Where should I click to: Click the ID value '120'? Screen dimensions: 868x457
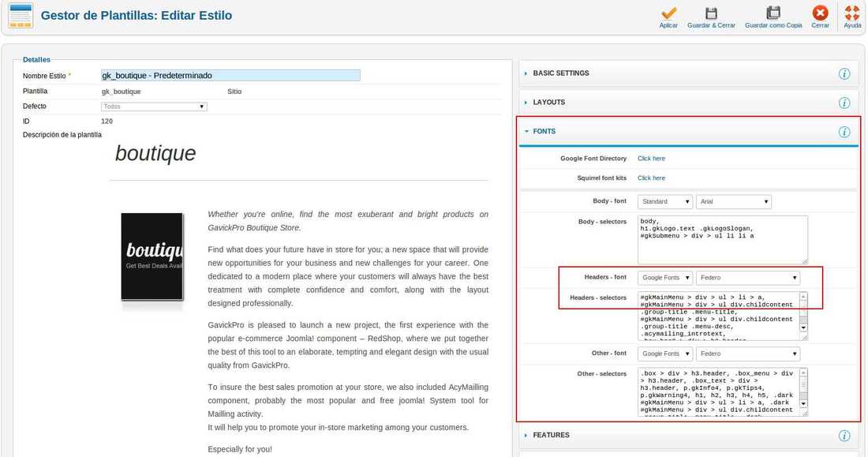107,122
